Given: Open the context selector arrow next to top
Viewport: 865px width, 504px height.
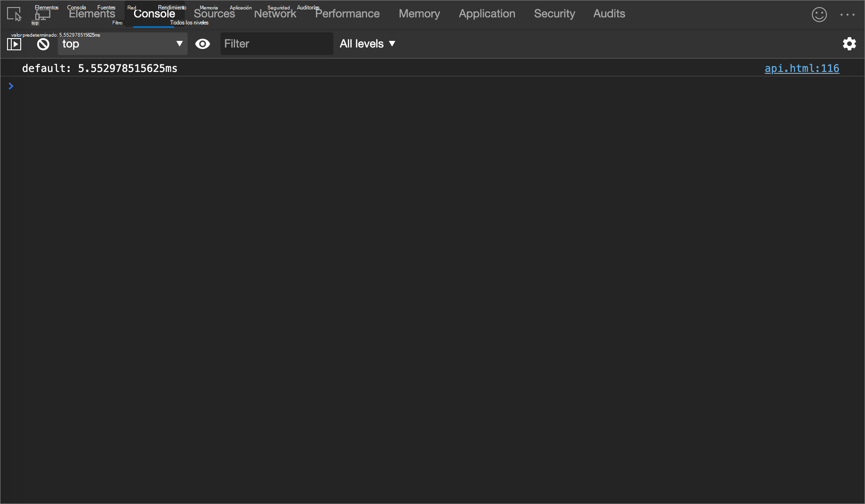Looking at the screenshot, I should (179, 44).
